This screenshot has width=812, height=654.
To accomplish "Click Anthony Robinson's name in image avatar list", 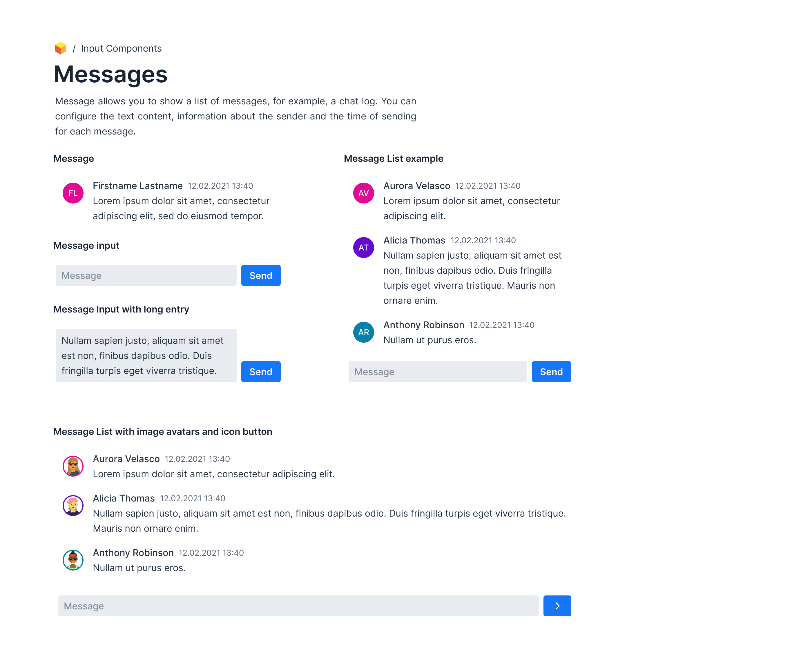I will 133,553.
